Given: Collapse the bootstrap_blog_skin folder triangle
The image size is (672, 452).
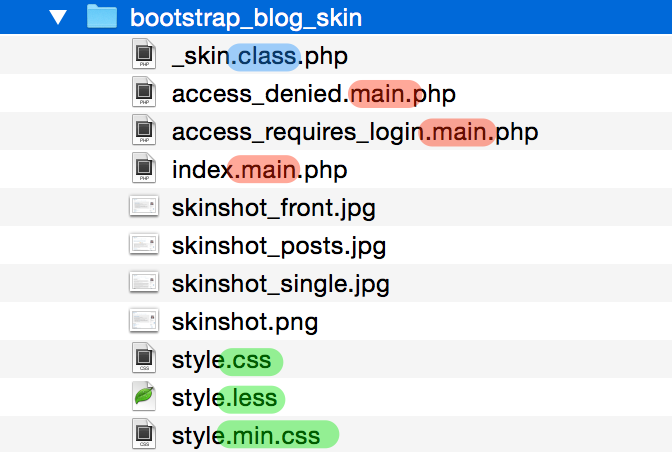Looking at the screenshot, I should (58, 17).
